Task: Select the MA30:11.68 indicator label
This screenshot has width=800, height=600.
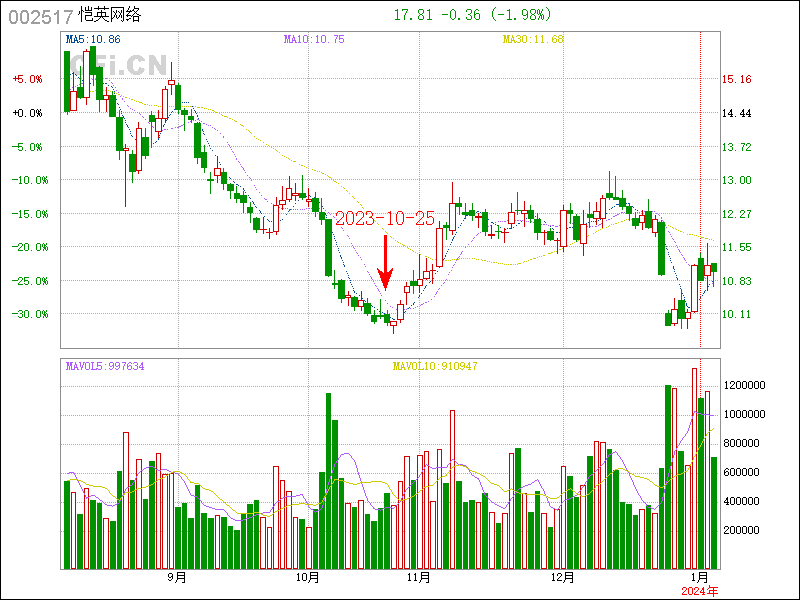Action: pos(533,39)
